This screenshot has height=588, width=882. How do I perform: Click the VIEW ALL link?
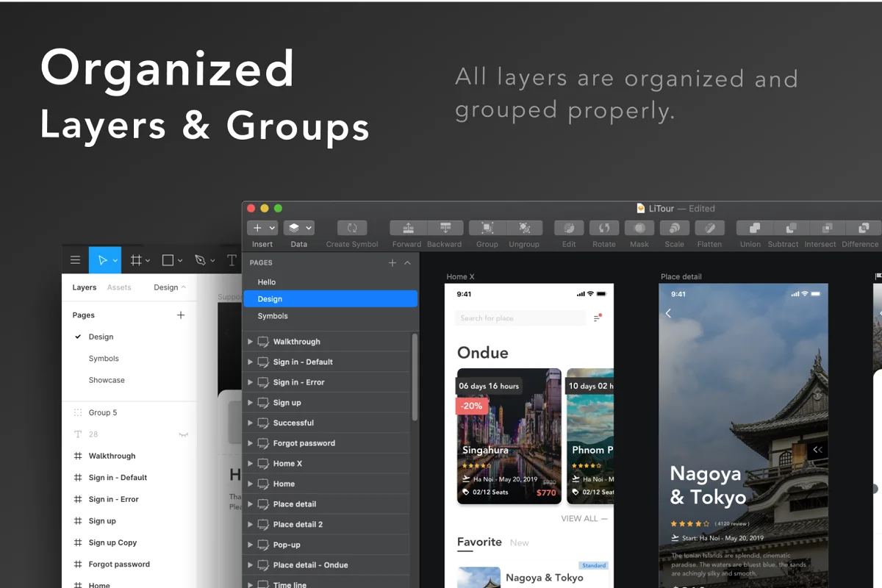click(x=584, y=518)
